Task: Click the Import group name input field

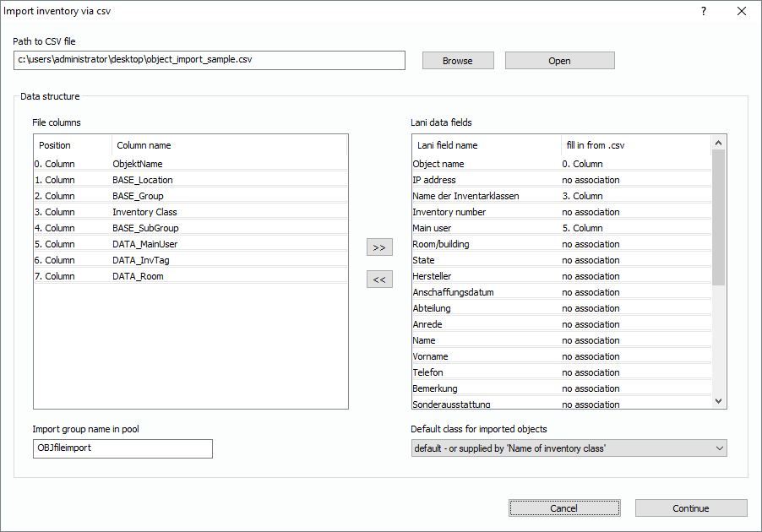Action: [x=122, y=448]
